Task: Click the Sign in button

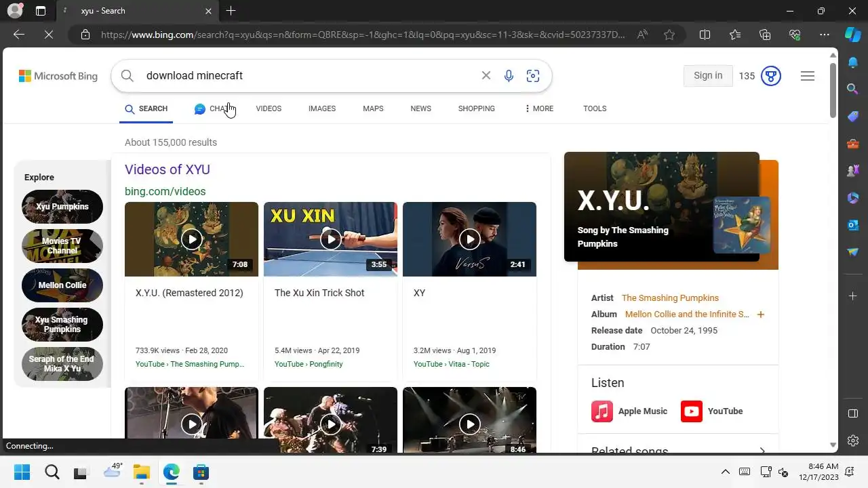Action: [x=708, y=75]
